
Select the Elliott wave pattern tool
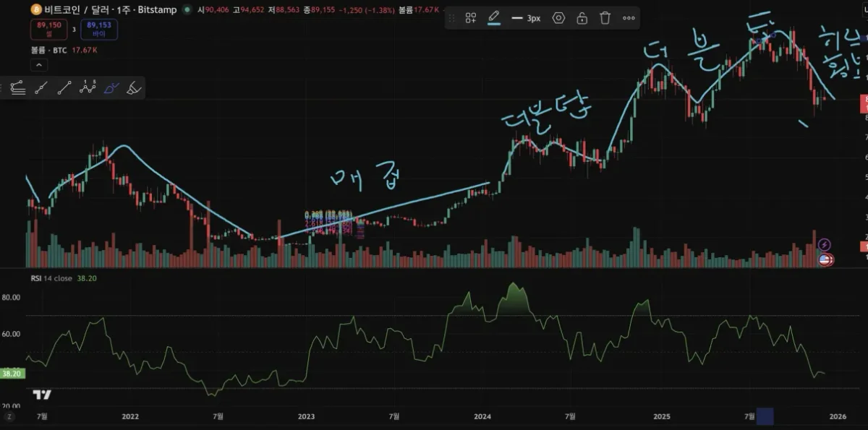click(x=88, y=88)
